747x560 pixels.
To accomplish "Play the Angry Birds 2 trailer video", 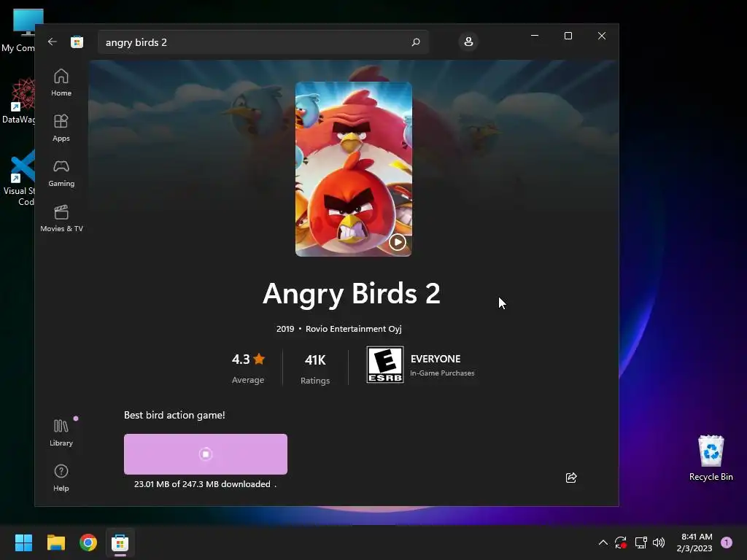I will click(398, 242).
